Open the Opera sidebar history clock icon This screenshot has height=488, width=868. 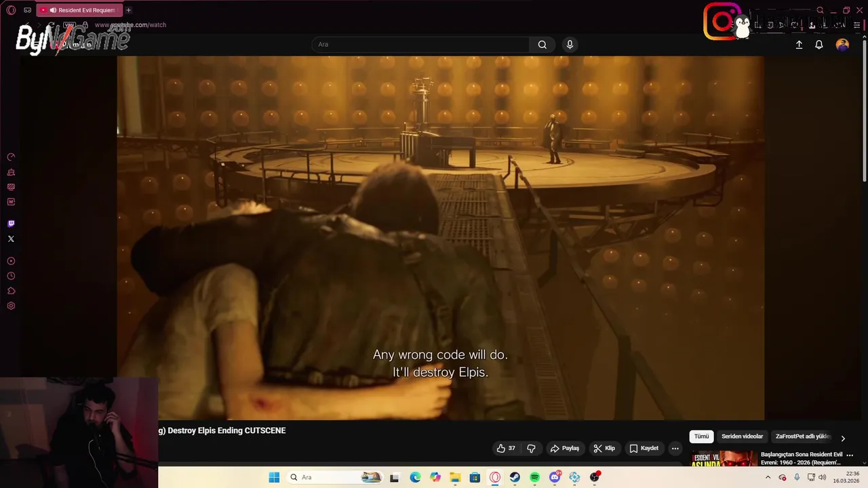click(x=11, y=276)
